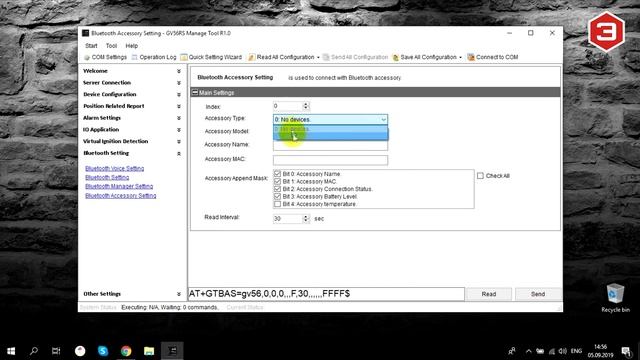Click the round white app icon on the taskbar
Viewport: 640px width, 360px height.
[80, 351]
